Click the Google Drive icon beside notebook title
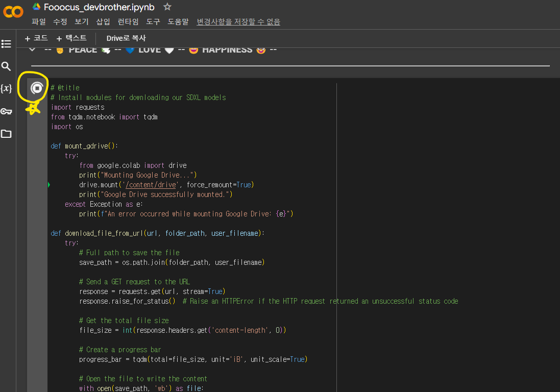 tap(36, 7)
